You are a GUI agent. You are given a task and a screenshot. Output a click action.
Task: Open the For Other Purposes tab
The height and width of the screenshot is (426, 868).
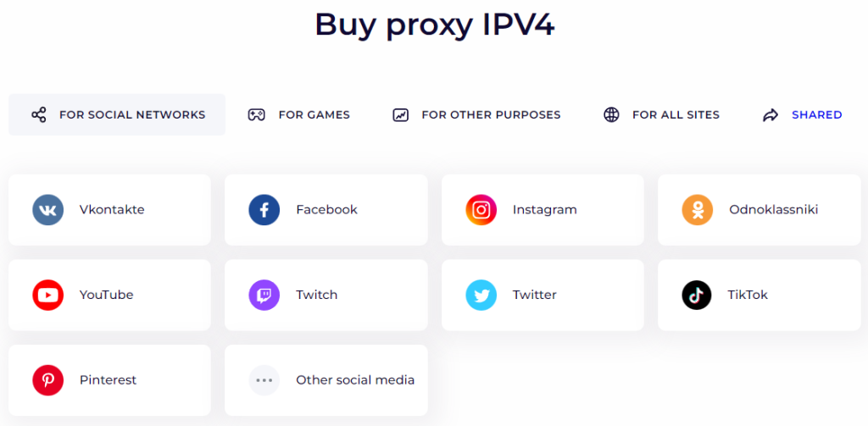click(x=476, y=115)
